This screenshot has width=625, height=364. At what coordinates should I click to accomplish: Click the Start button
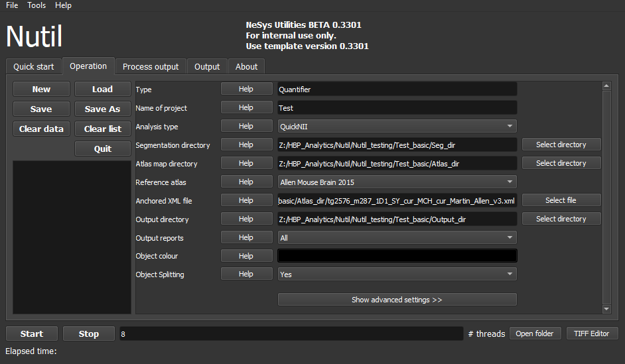pyautogui.click(x=32, y=334)
